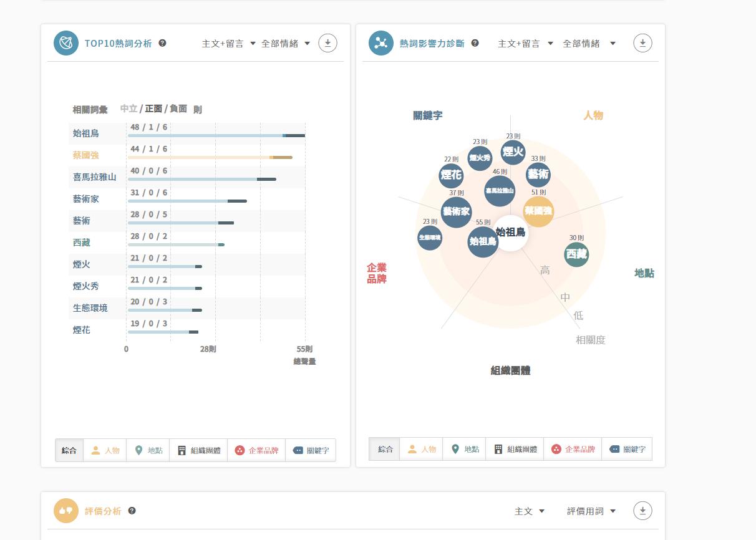Click the help icon beside 熱詞影響力診斷
Viewport: 756px width, 540px height.
pos(475,43)
